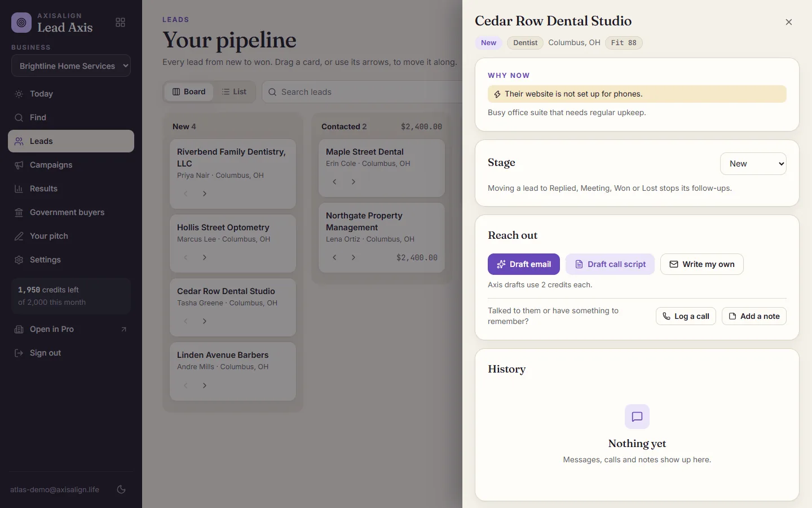Open Results in the sidebar

71,189
